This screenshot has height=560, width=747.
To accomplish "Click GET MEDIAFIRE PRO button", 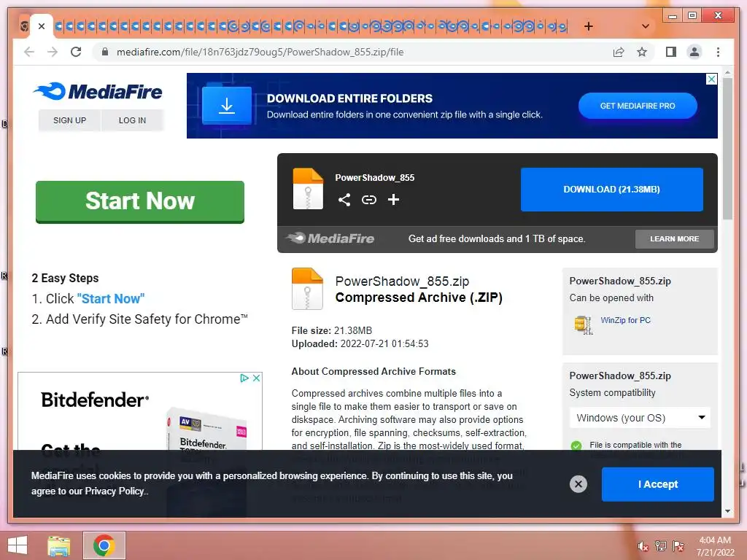I will [638, 106].
